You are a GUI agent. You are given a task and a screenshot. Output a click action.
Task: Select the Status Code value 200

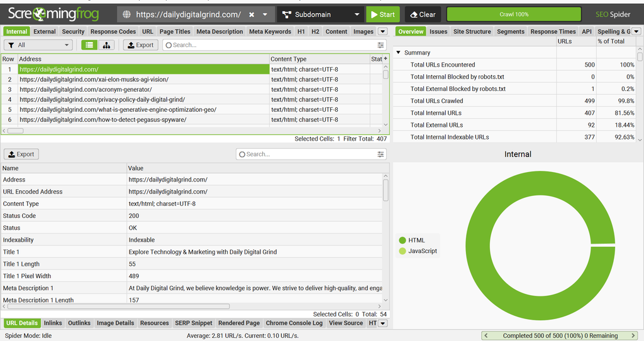pyautogui.click(x=134, y=216)
